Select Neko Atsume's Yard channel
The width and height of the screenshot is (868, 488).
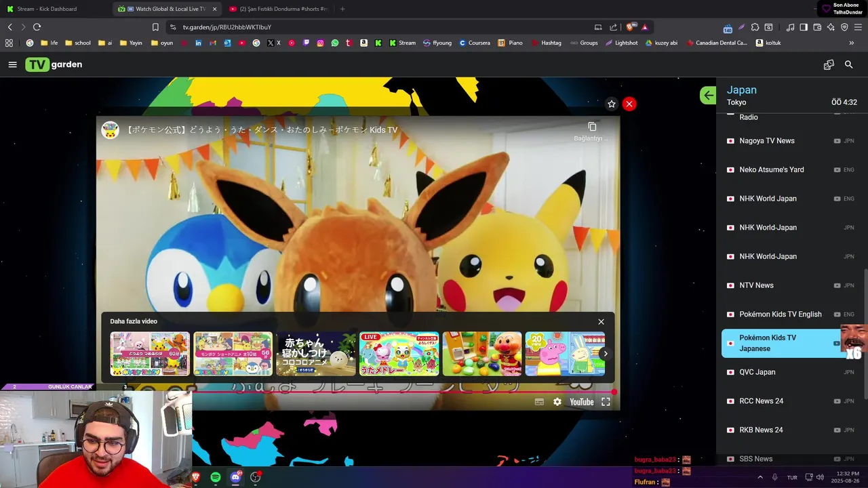[790, 169]
